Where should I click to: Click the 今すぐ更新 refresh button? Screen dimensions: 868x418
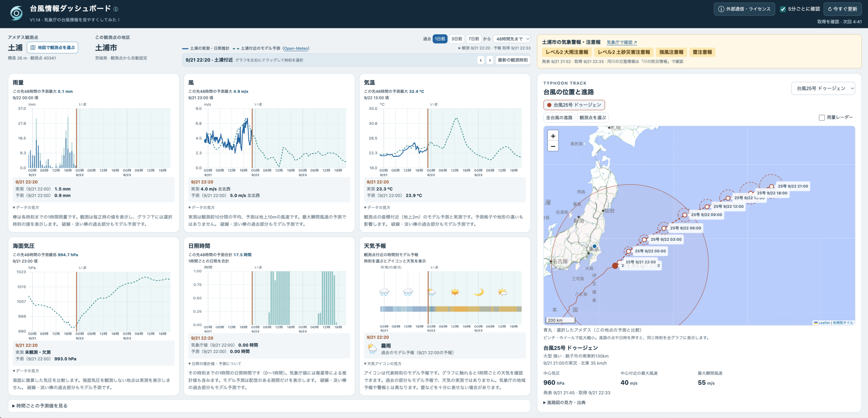[x=843, y=9]
